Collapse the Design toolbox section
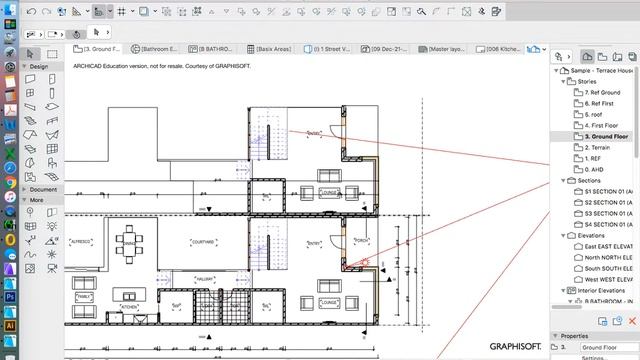The width and height of the screenshot is (640, 360). 24,66
